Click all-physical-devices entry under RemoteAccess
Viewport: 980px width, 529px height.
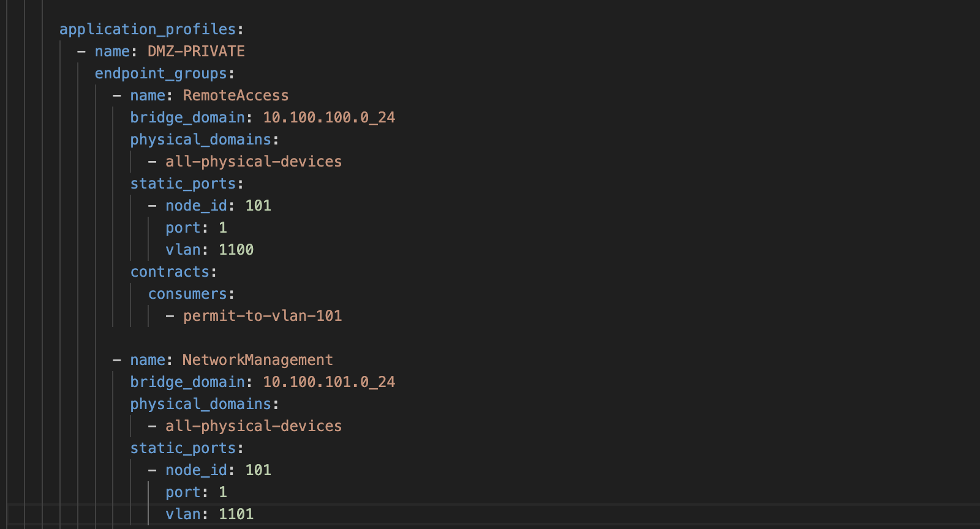[254, 162]
